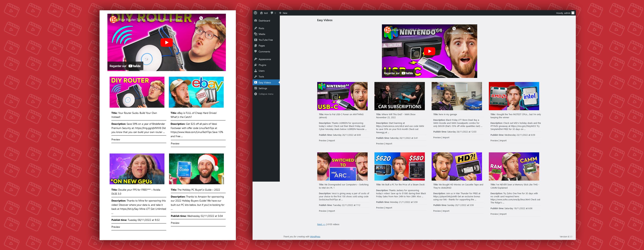Click the WordPress logo in admin bar
The width and height of the screenshot is (644, 250).
coord(255,13)
